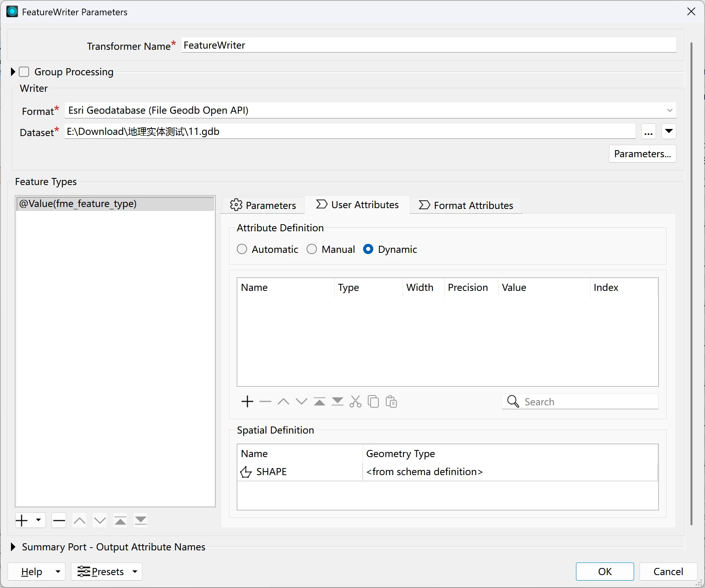Viewport: 705px width, 588px height.
Task: Click the attribute Search field
Action: tap(580, 402)
